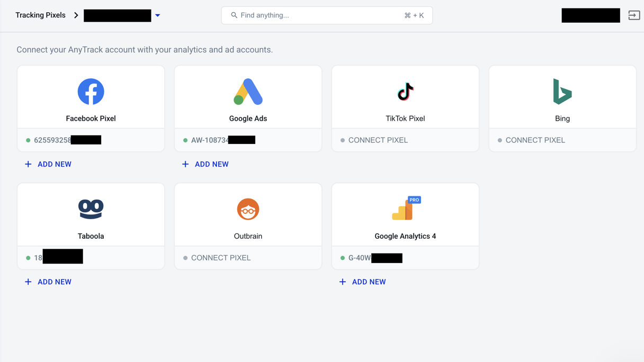
Task: Open the property selector dropdown arrow
Action: [x=157, y=16]
